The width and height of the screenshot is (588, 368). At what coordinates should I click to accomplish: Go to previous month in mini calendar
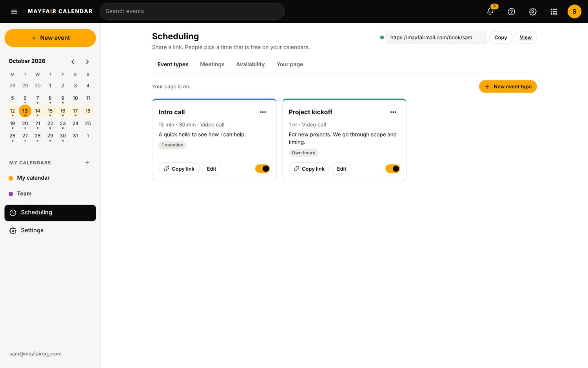[73, 62]
